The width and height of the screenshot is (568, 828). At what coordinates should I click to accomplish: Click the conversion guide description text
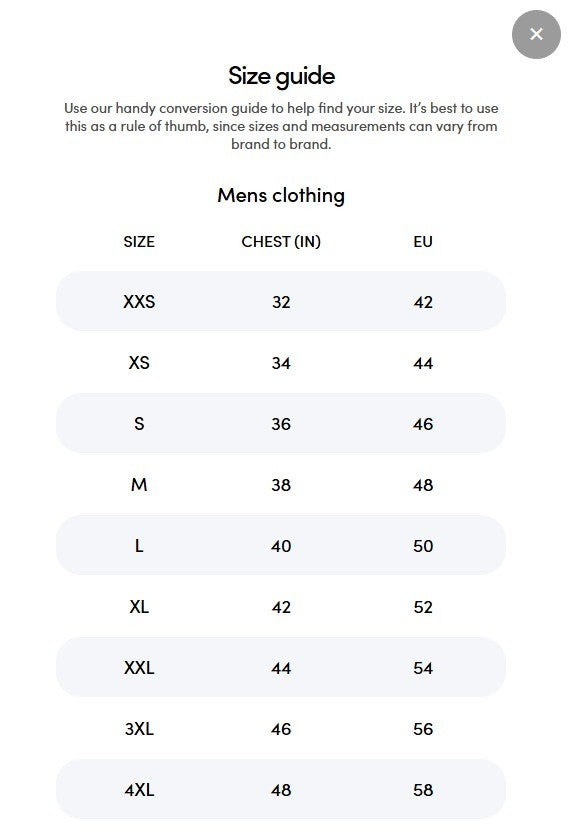(x=281, y=126)
